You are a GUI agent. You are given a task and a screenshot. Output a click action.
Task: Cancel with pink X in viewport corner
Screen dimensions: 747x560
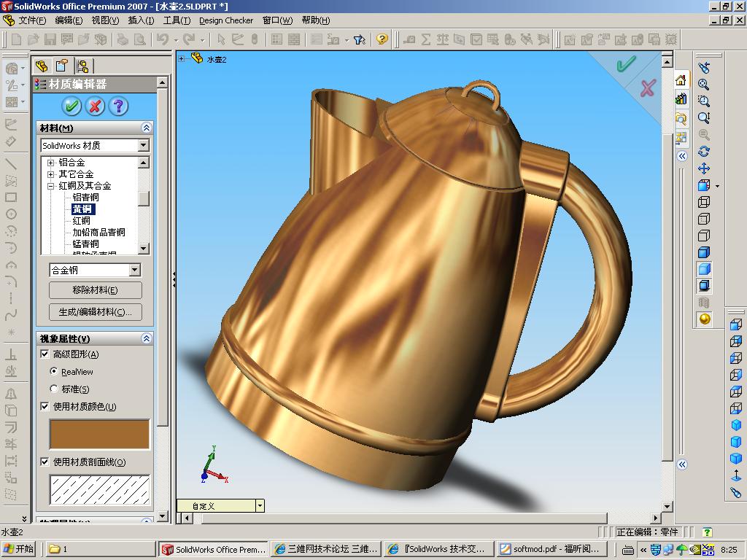tap(648, 88)
